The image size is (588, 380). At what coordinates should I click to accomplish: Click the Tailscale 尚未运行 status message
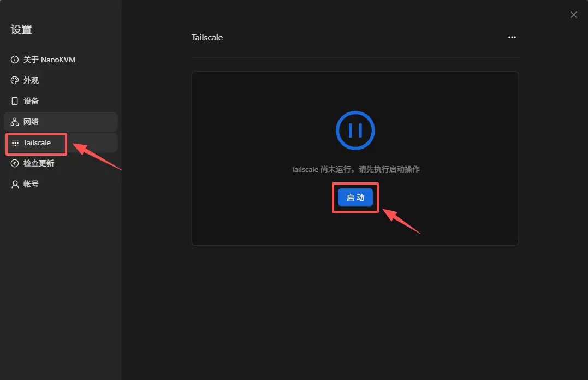coord(355,169)
